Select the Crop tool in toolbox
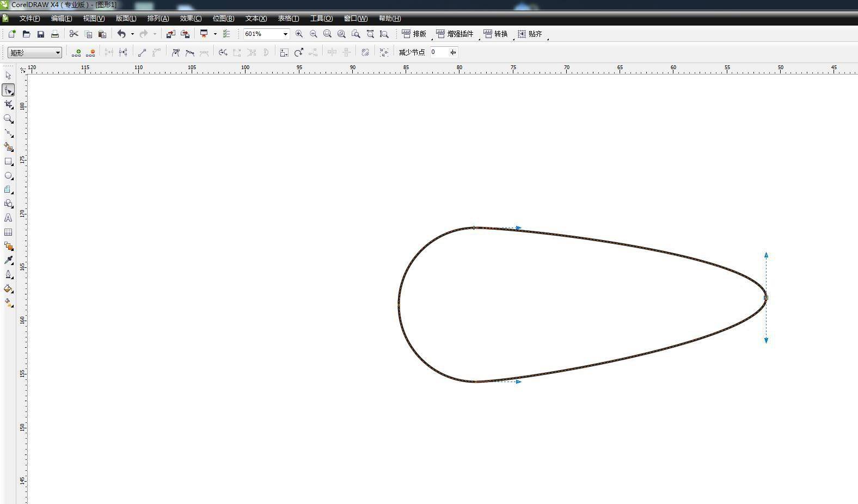The width and height of the screenshot is (858, 504). (8, 104)
